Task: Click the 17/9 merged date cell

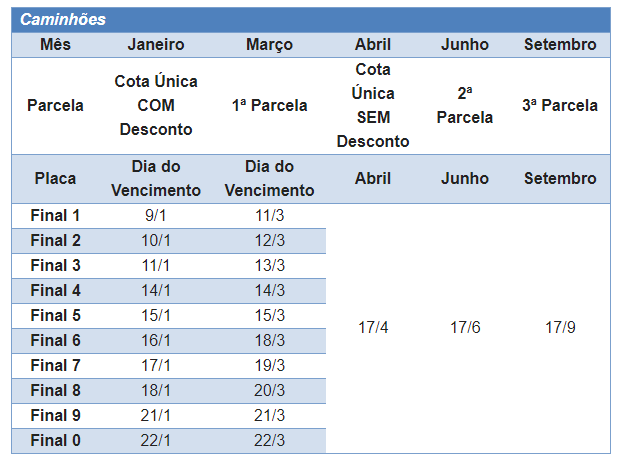Action: coord(559,328)
